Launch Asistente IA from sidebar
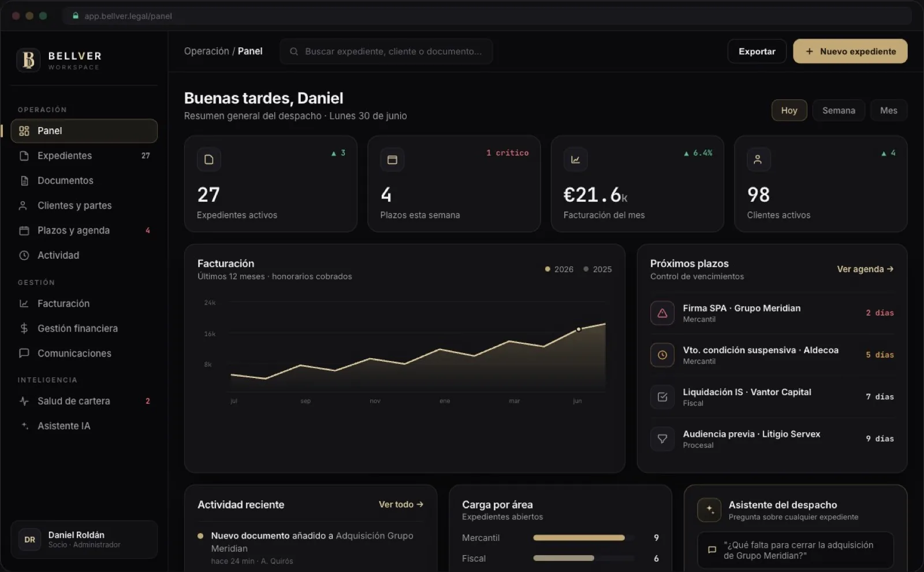Screen dimensions: 924x572 (84, 425)
